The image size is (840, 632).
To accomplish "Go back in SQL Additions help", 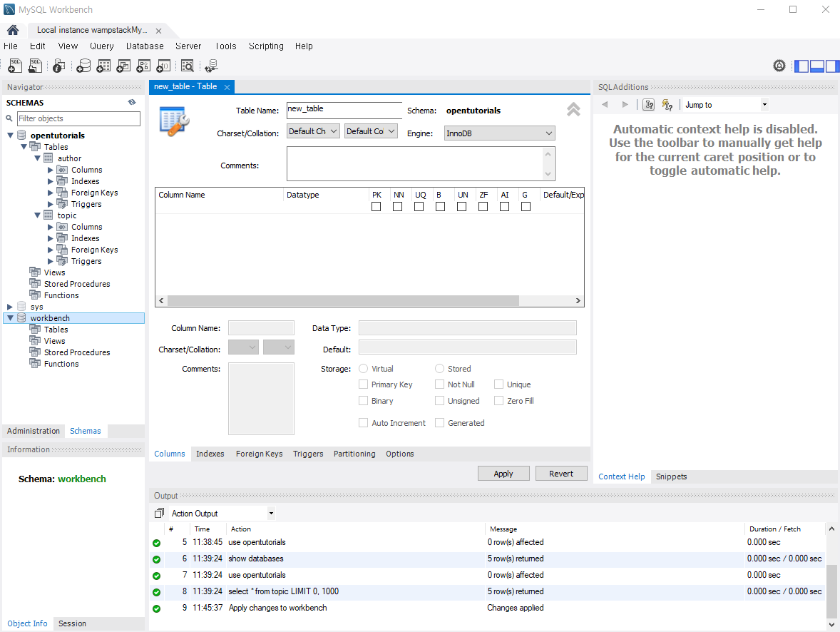I will [605, 105].
